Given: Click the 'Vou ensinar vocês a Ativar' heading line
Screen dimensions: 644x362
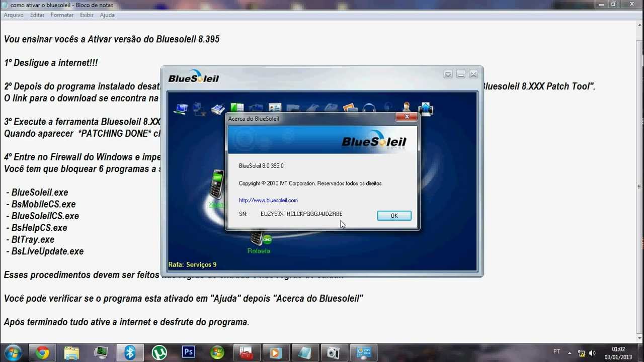Looking at the screenshot, I should [112, 39].
